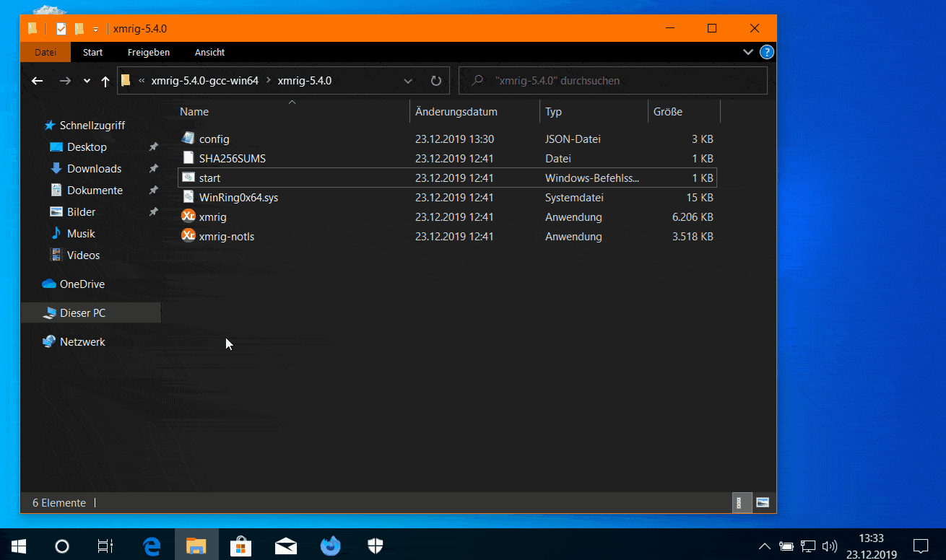
Task: Select the xmrig application icon
Action: pos(188,216)
